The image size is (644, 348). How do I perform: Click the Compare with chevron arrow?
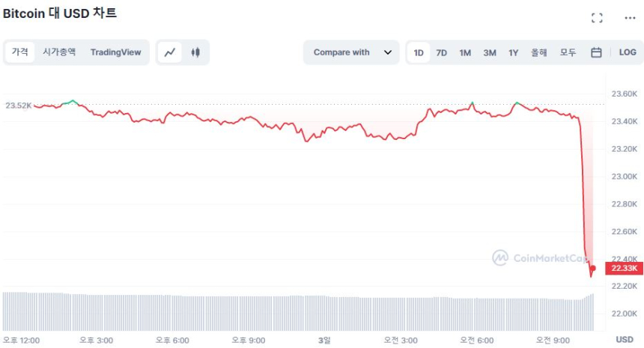387,52
